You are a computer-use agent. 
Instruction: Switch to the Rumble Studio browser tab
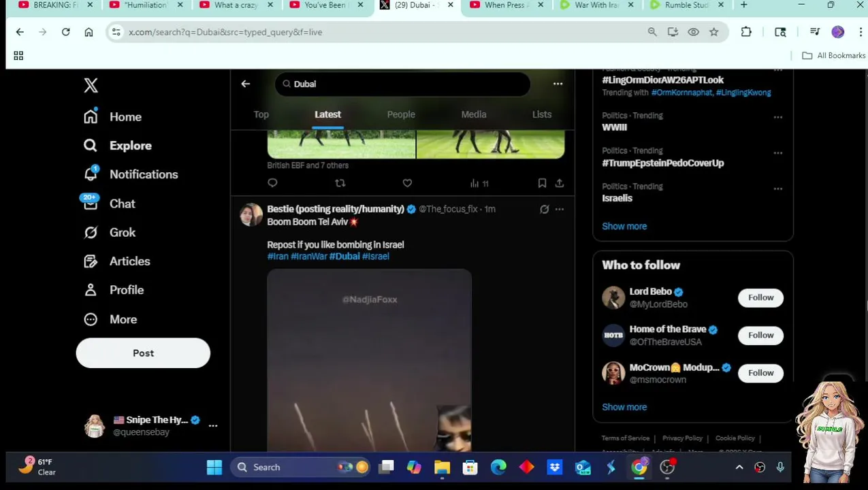pos(686,5)
